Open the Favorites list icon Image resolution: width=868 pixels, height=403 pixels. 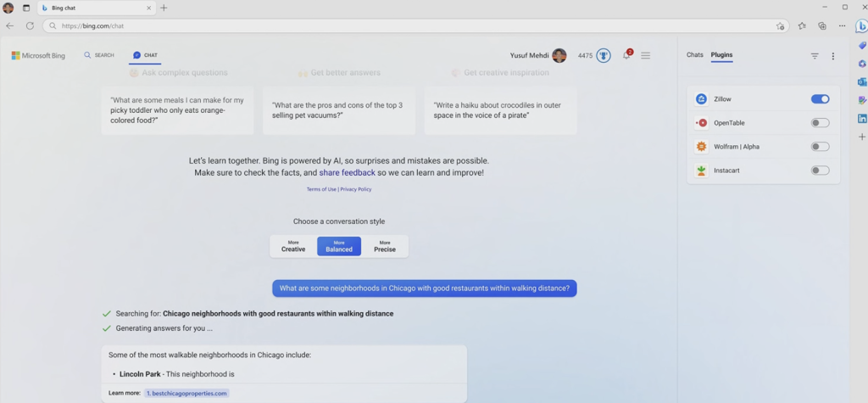802,25
